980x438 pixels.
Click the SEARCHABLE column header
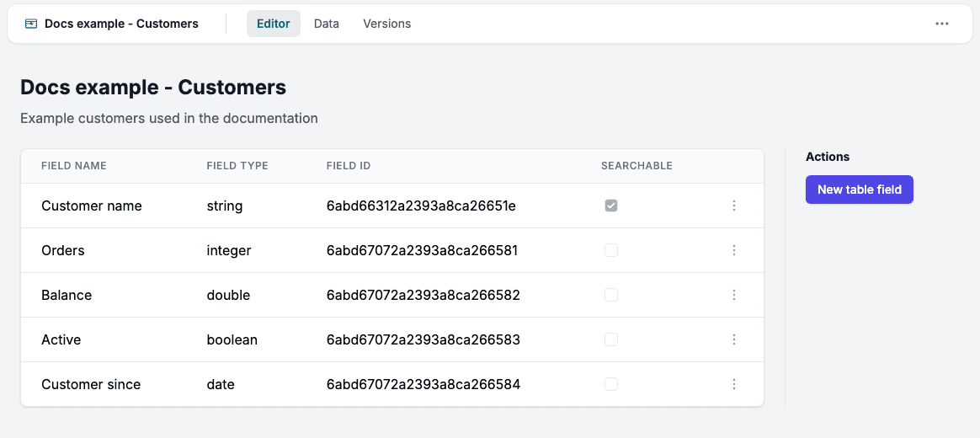(636, 166)
